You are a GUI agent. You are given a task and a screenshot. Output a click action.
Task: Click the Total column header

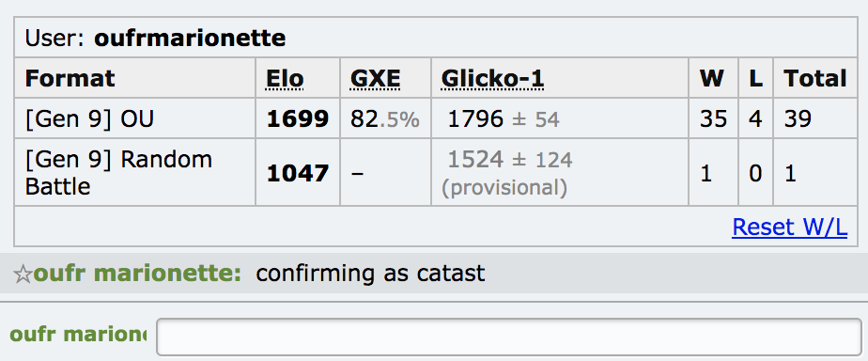click(x=815, y=79)
